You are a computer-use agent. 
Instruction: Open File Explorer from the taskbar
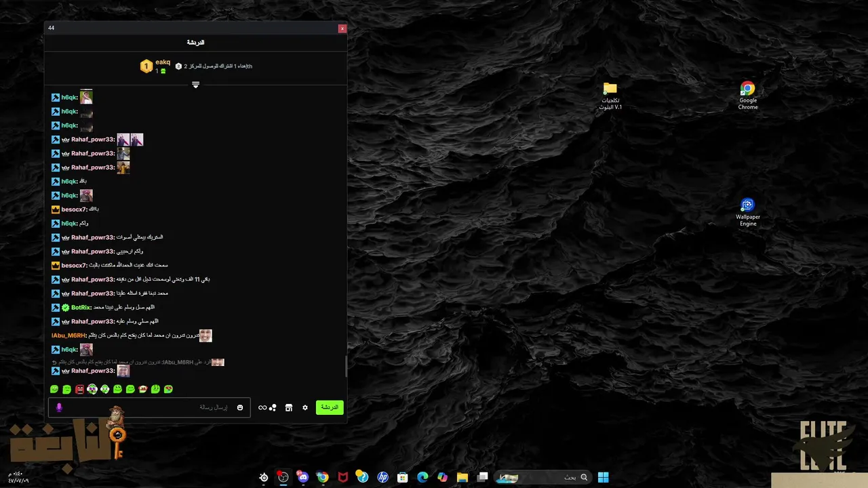462,477
